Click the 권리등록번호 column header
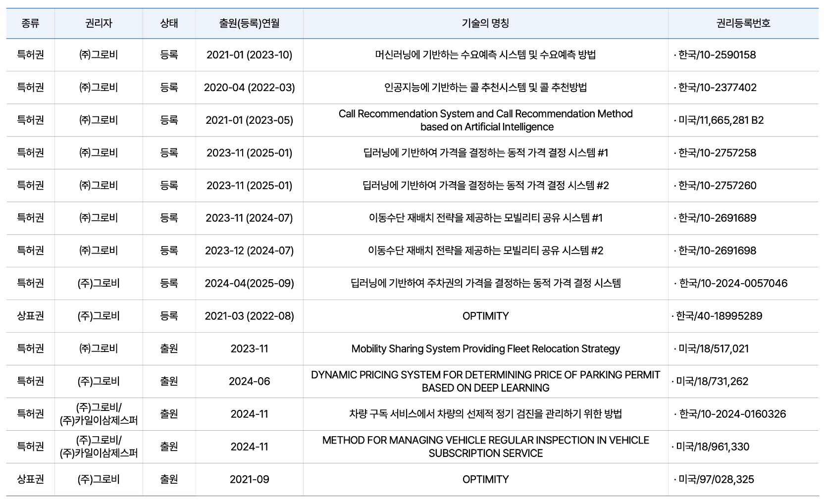828x504 pixels. (x=743, y=23)
